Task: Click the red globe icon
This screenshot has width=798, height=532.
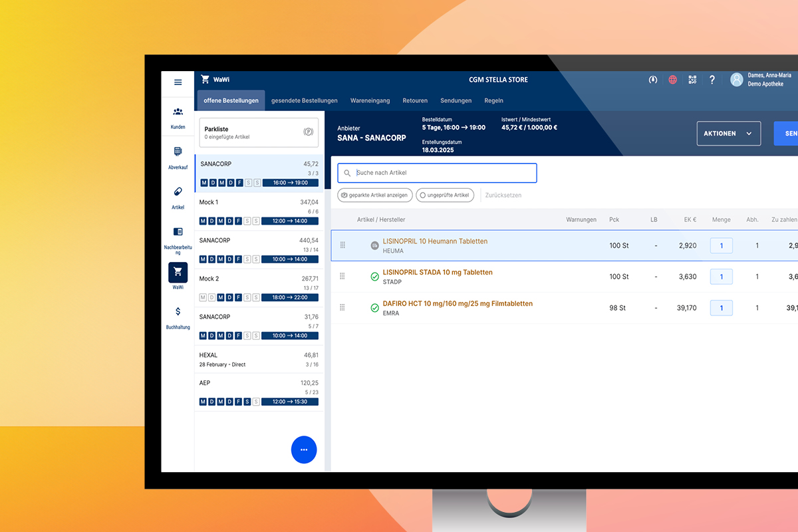Action: point(673,80)
